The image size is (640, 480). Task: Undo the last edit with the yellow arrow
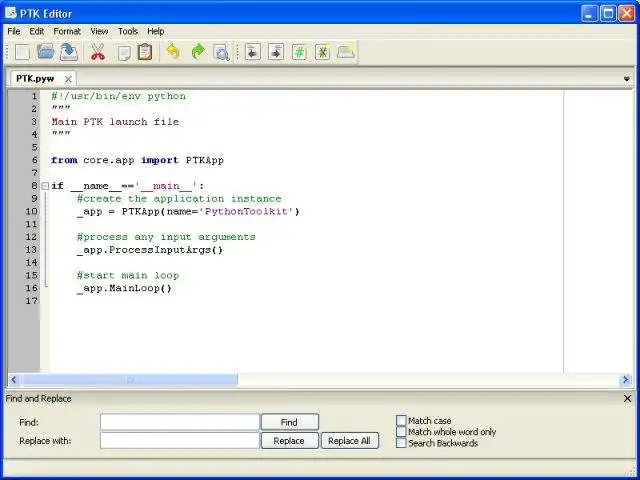tap(173, 52)
